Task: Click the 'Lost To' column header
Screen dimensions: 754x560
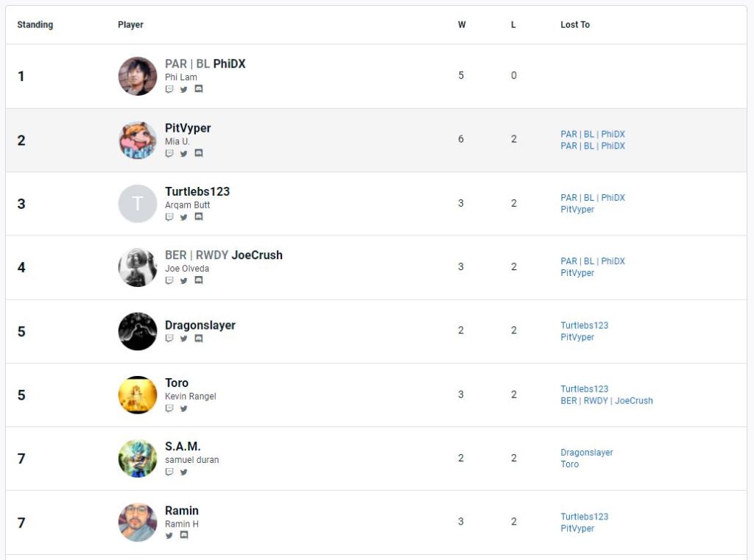Action: 575,25
